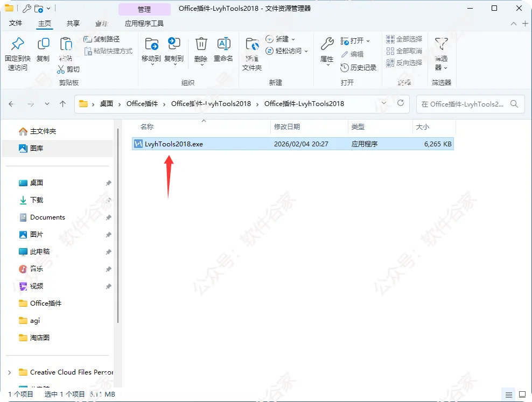Switch to the Share ribbon tab
The height and width of the screenshot is (402, 532).
pos(73,23)
